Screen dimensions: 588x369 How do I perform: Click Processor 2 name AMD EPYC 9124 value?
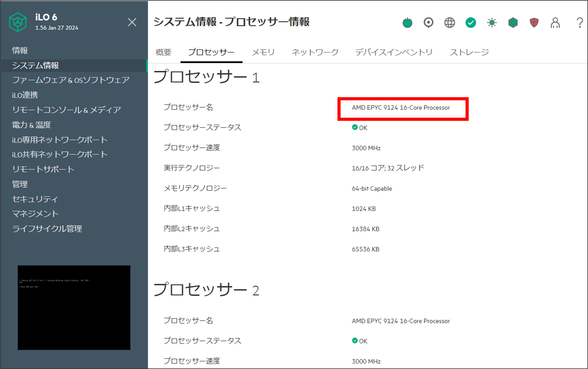(x=401, y=321)
